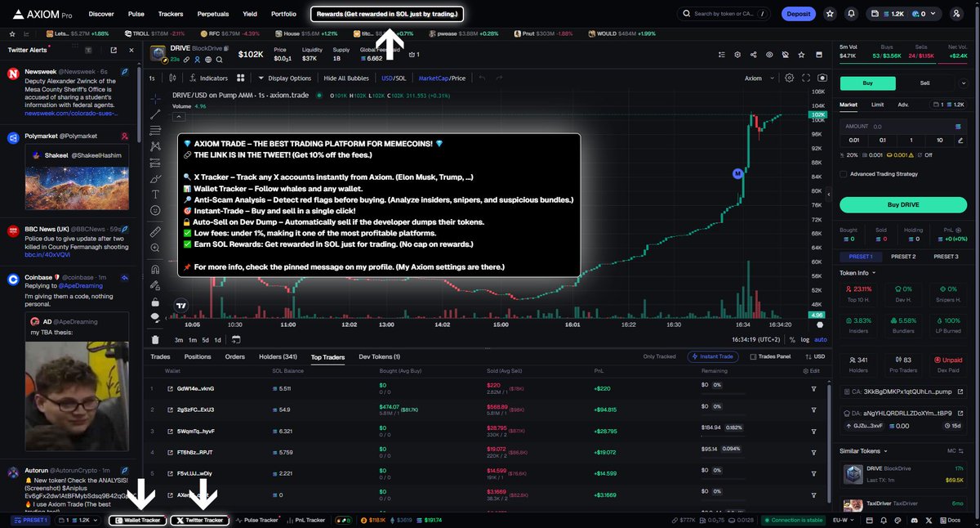
Task: Open notifications bell in header
Action: (x=852, y=14)
